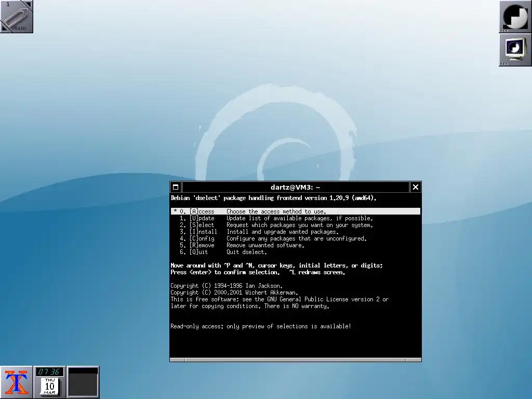Click the 'Copyright (C) 2000,2001 Wichert Akkerman' line
This screenshot has height=399, width=532.
point(234,292)
